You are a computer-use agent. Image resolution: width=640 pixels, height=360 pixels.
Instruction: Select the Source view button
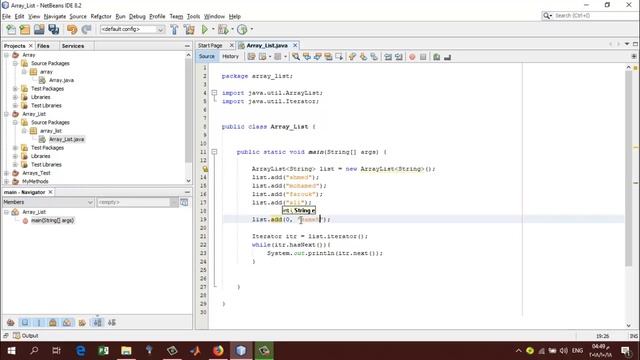pyautogui.click(x=207, y=56)
